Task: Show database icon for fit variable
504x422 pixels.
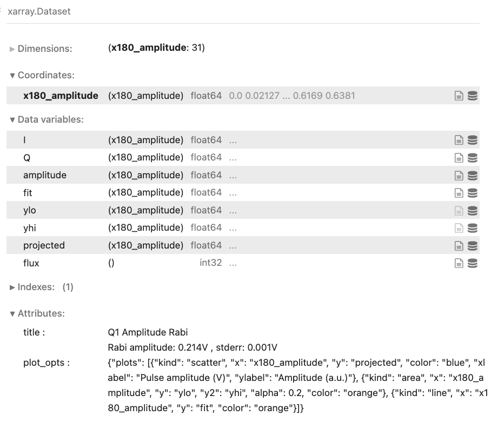Action: [472, 193]
